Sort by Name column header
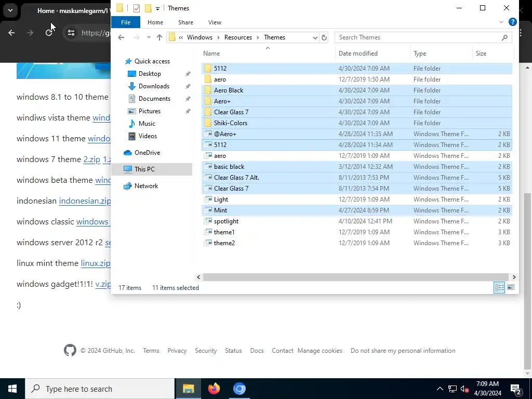Screen dimensions: 532x399 [211, 54]
